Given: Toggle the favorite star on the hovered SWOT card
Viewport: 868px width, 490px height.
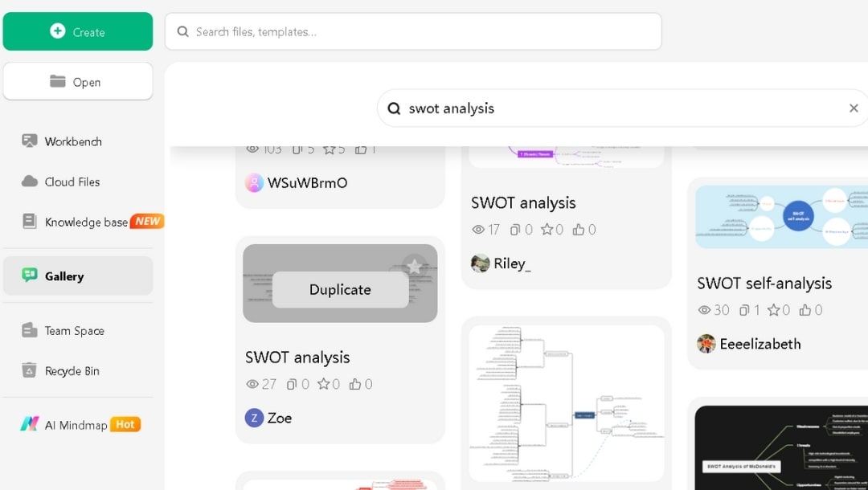Looking at the screenshot, I should (x=413, y=265).
